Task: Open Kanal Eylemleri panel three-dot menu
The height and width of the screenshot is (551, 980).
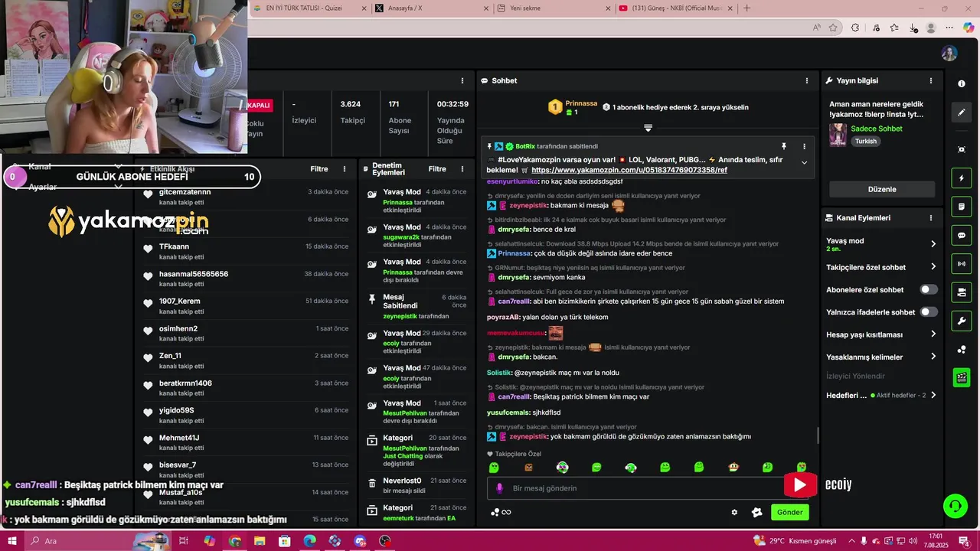Action: pyautogui.click(x=931, y=218)
